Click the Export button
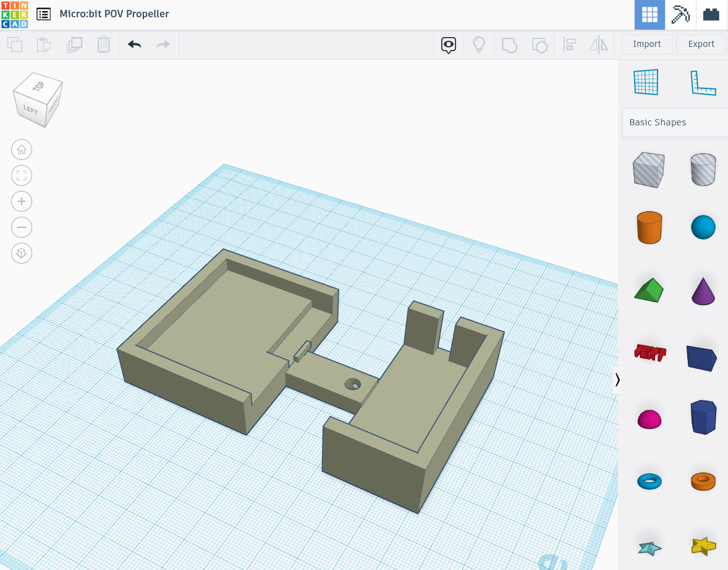Image resolution: width=728 pixels, height=570 pixels. point(701,44)
